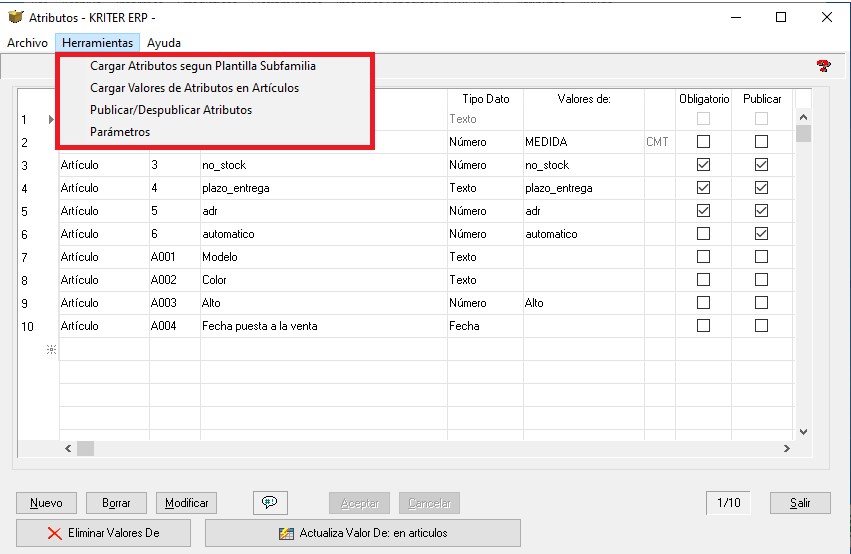Click row 1 current-record arrow indicator
The width and height of the screenshot is (851, 554).
51,119
